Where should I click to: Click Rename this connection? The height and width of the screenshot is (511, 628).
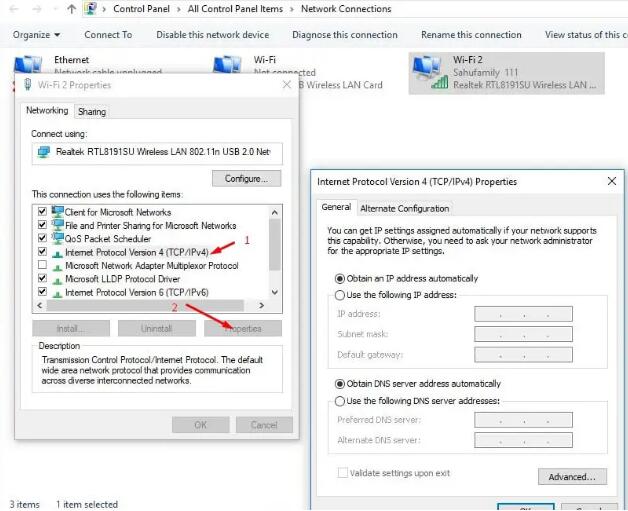[x=471, y=35]
